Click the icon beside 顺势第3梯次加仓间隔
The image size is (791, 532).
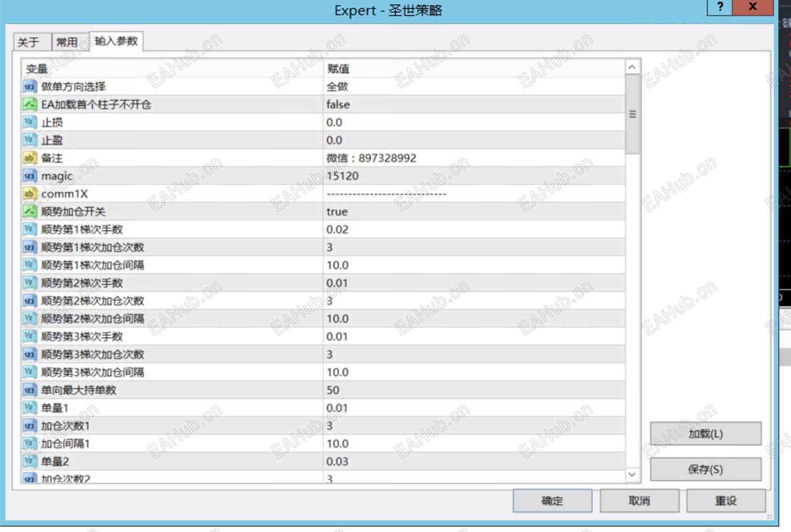pyautogui.click(x=30, y=372)
